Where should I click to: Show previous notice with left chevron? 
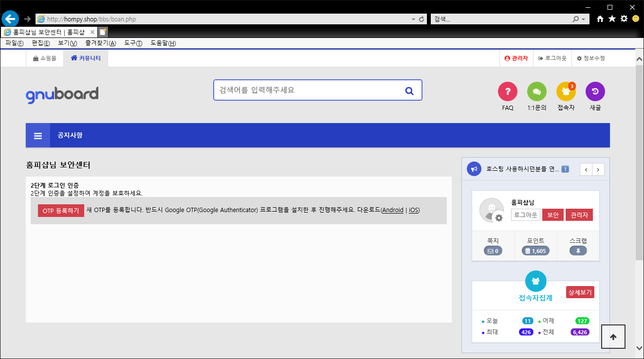[586, 169]
